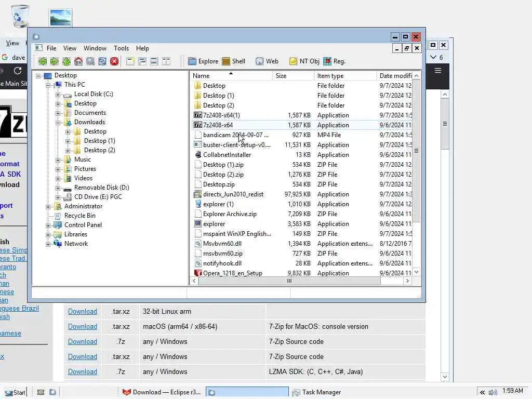Expand the Control Panel tree node
Screen dimensions: 532x399
[48, 225]
